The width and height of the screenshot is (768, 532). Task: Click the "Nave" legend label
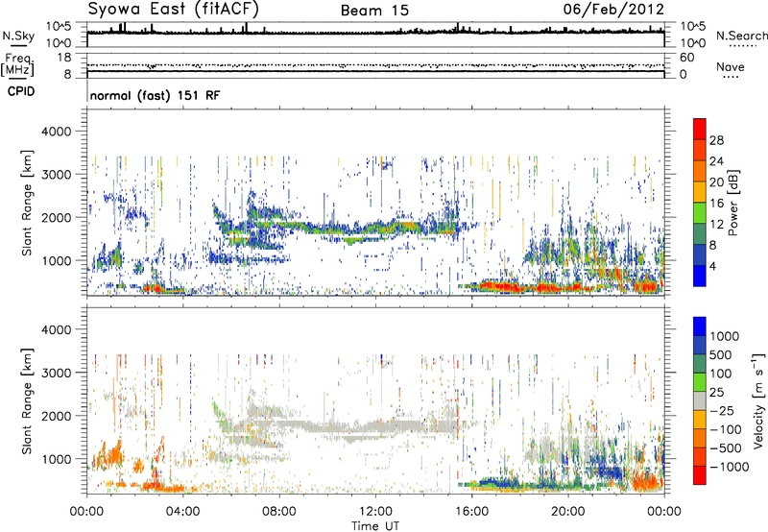coord(731,67)
